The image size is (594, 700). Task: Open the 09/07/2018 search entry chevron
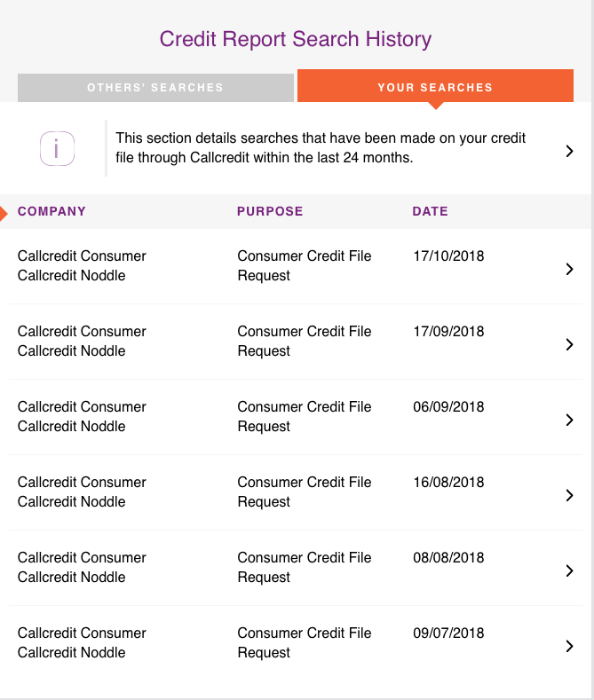pyautogui.click(x=569, y=646)
